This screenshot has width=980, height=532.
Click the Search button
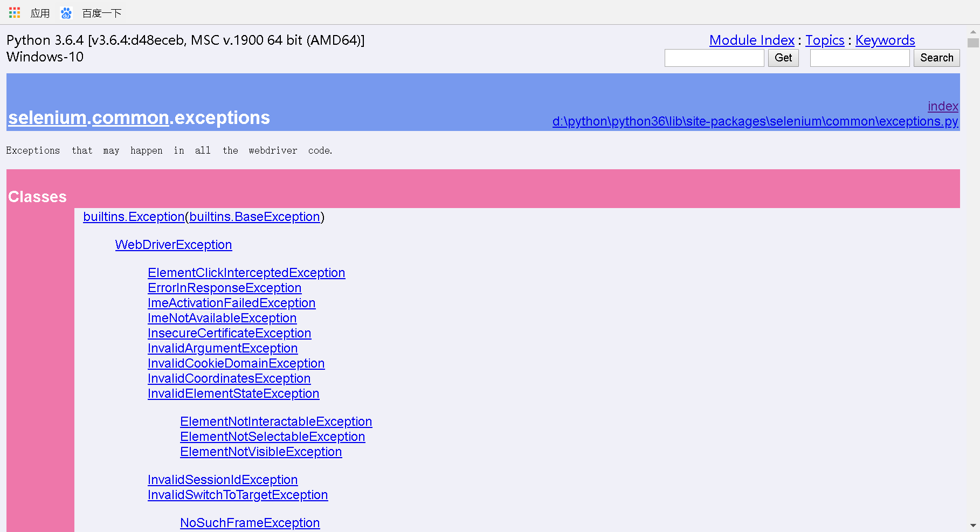[x=937, y=58]
